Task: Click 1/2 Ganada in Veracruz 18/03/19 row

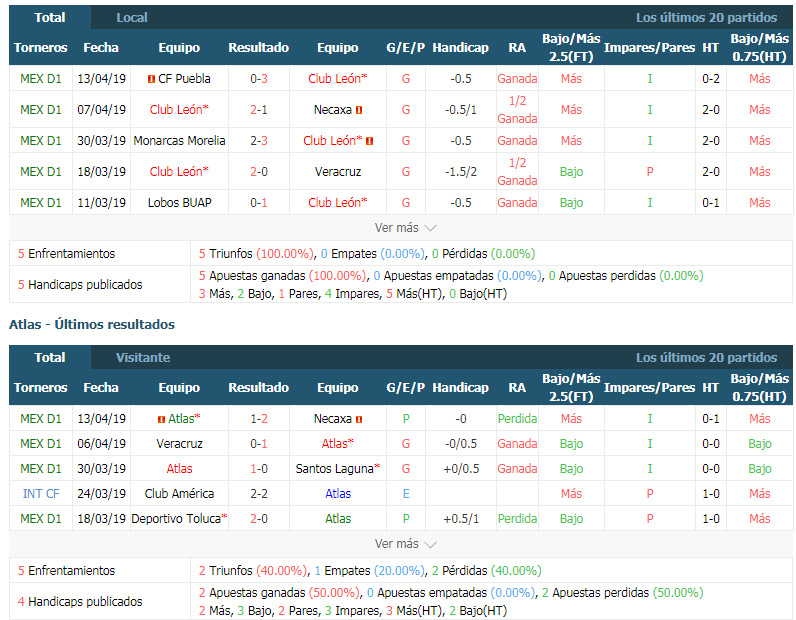Action: click(x=517, y=172)
